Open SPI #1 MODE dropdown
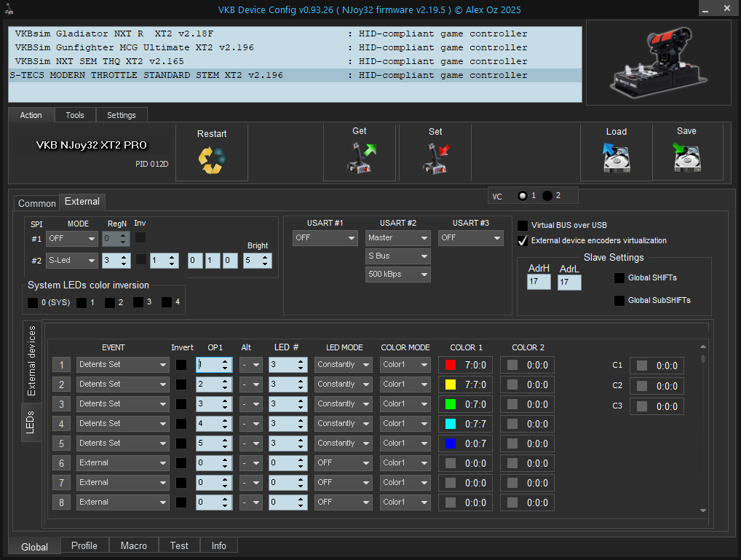The image size is (741, 560). 72,239
